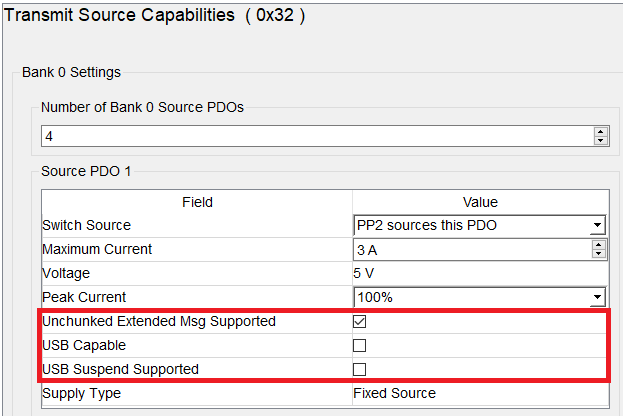627x416 pixels.
Task: Click the Supply Type field label
Action: [81, 393]
